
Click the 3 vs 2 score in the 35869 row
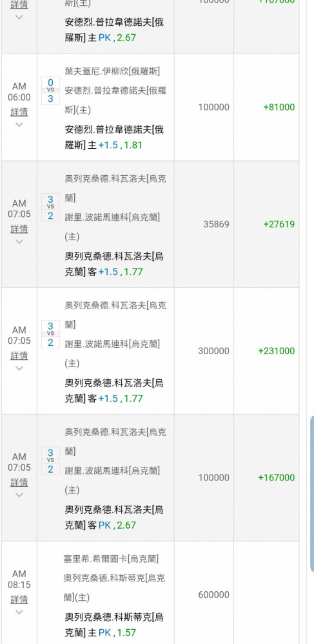coord(50,207)
